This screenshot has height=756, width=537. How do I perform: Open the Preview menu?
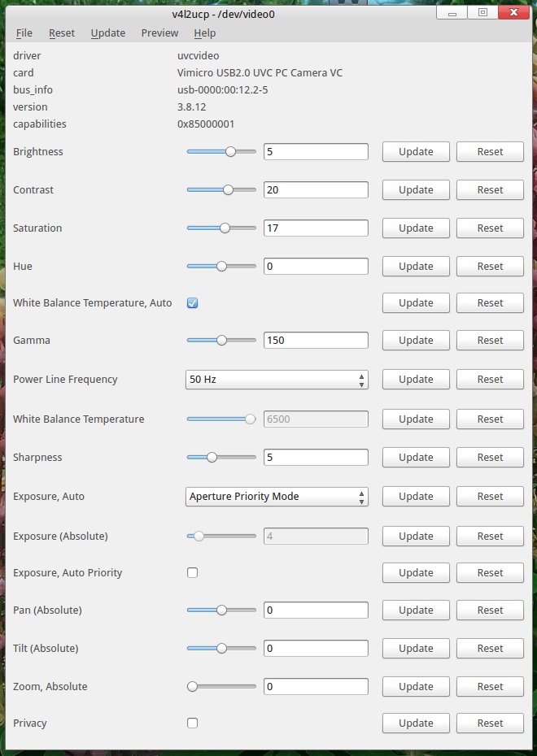click(x=159, y=33)
